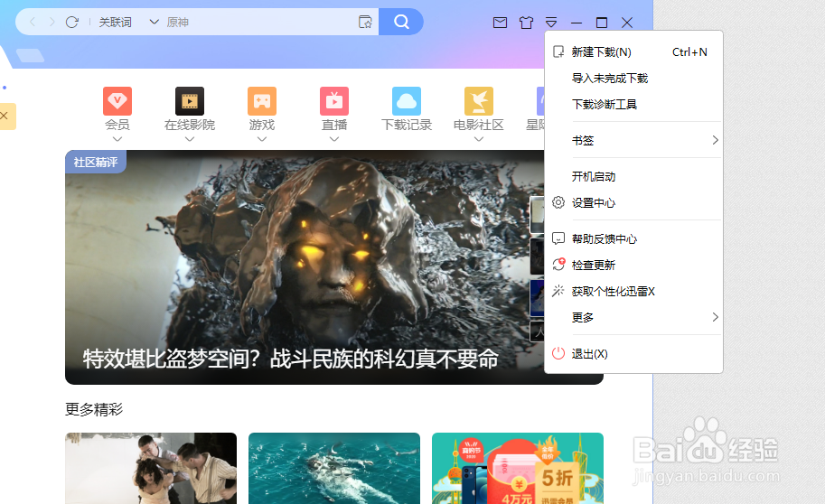Select 获取个性化迅雷X menu entry
This screenshot has width=825, height=504.
pyautogui.click(x=633, y=291)
